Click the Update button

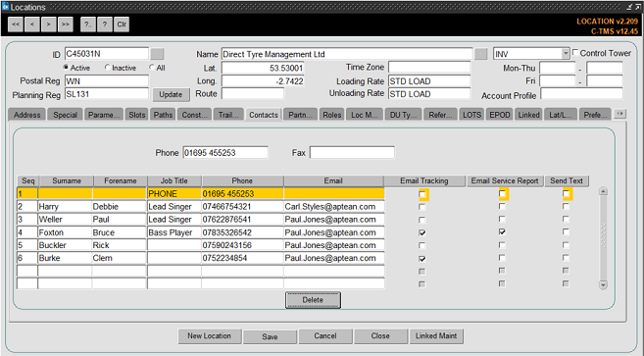pos(171,94)
